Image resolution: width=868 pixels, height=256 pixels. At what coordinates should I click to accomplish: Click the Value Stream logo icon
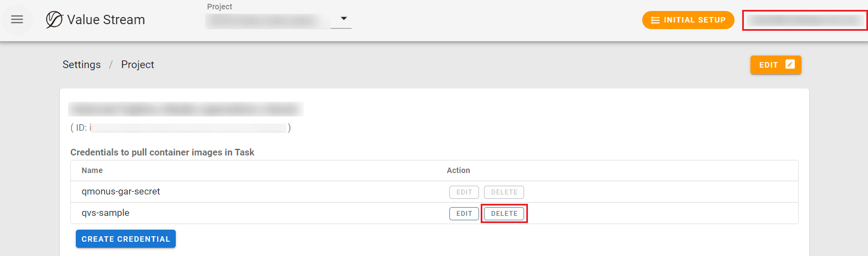[54, 20]
